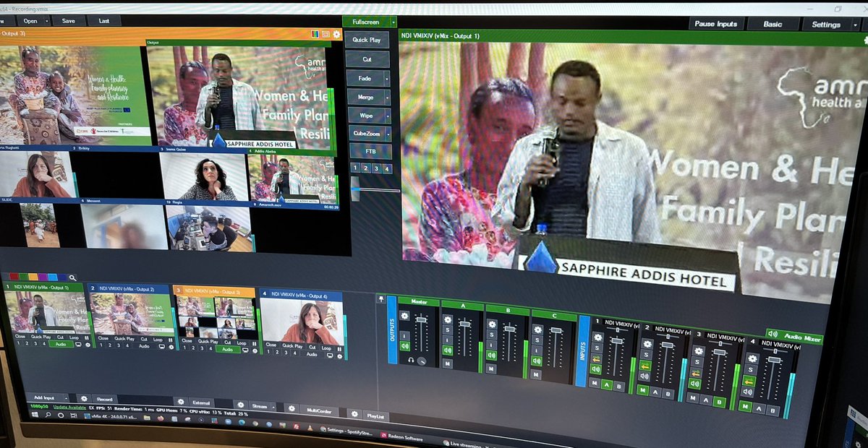The height and width of the screenshot is (448, 868).
Task: Toggle Solo on audio input 1
Action: (597, 348)
